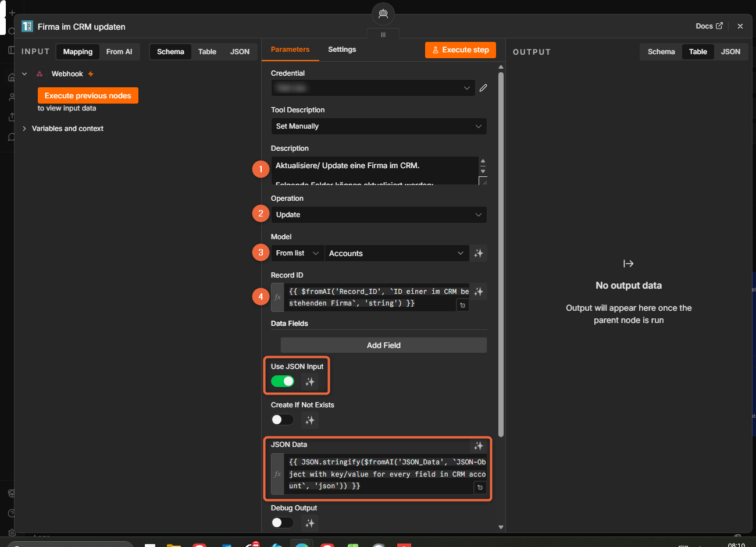Click the AI sparkle icon next to Use JSON Input
756x547 pixels.
click(x=310, y=382)
